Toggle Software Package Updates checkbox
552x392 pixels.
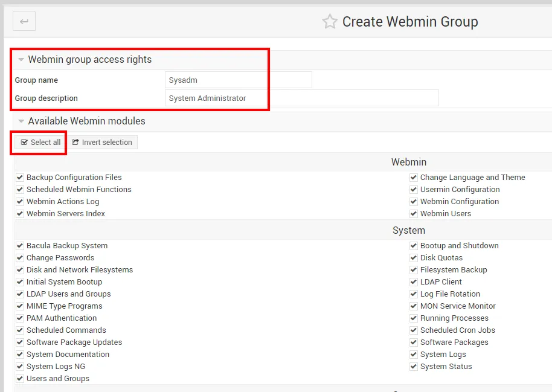point(20,342)
